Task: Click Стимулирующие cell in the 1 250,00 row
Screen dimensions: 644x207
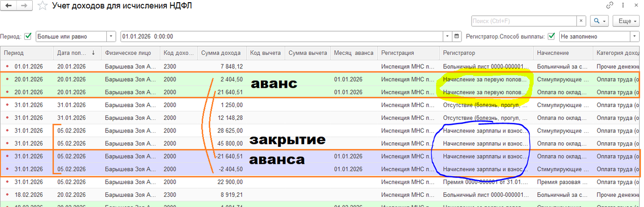Action: tap(563, 105)
